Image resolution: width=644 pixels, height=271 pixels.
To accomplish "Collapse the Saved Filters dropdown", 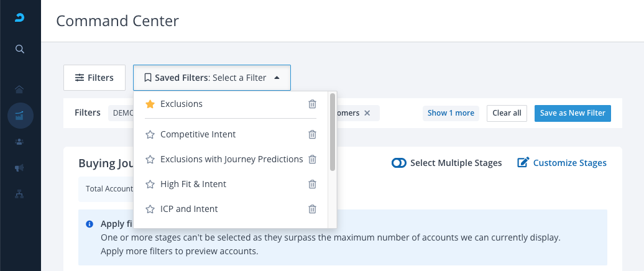I will pyautogui.click(x=211, y=78).
